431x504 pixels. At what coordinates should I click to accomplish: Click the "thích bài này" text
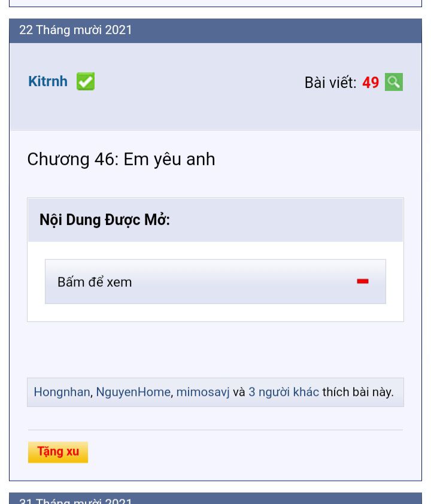358,392
